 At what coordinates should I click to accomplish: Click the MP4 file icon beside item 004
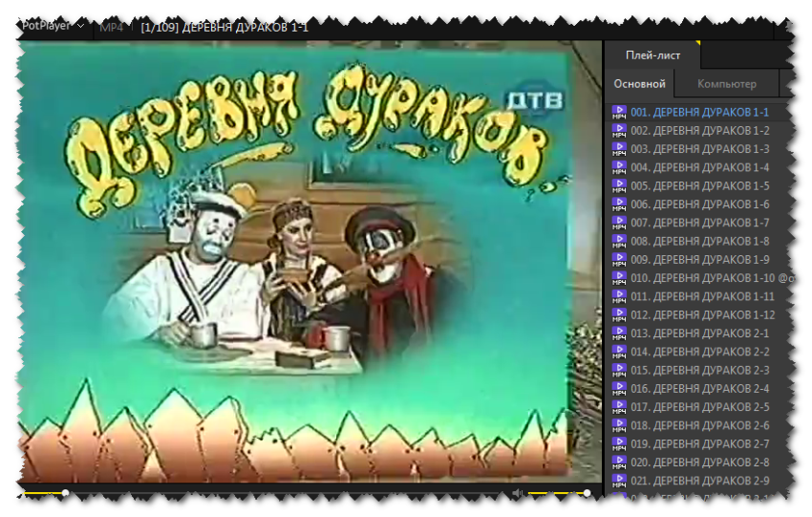[x=619, y=168]
